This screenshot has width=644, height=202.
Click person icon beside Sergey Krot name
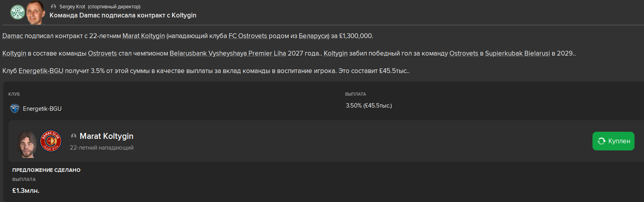[x=54, y=7]
